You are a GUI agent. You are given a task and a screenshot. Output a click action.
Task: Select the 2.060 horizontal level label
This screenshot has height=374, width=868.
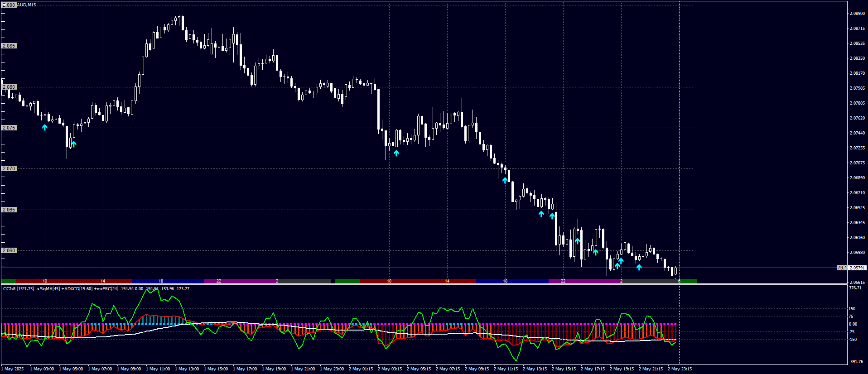(9, 250)
